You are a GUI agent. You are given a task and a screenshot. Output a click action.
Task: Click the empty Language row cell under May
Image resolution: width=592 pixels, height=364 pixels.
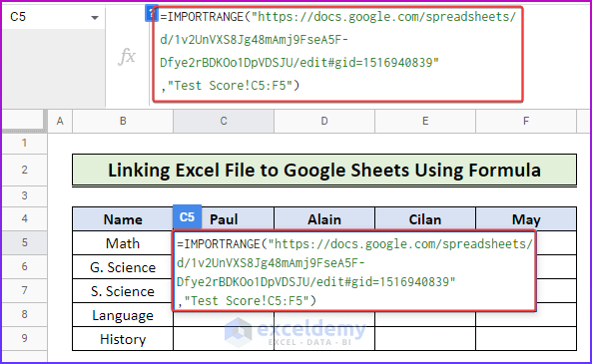526,319
